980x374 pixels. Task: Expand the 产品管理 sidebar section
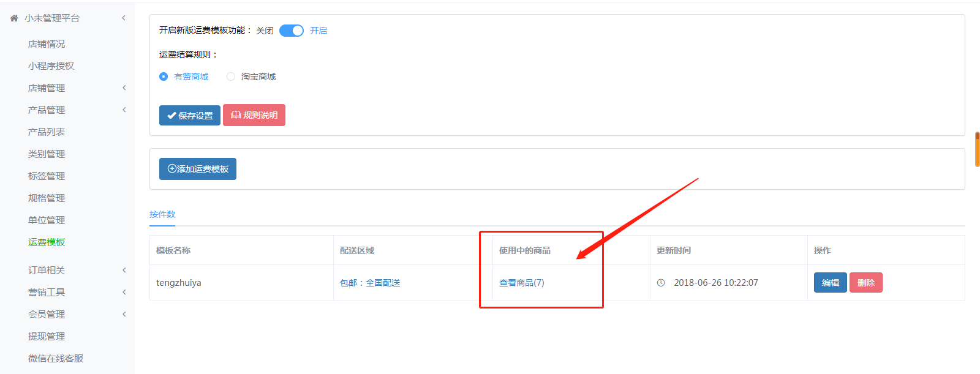point(124,110)
